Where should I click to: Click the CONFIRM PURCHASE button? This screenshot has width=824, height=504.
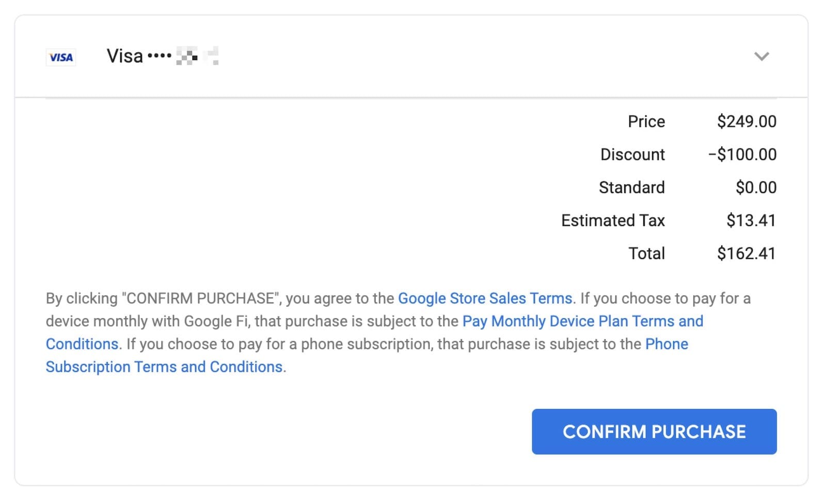(x=654, y=432)
